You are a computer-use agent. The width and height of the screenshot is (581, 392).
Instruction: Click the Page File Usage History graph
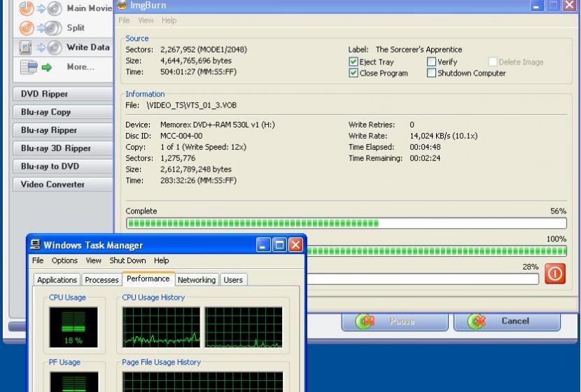coord(203,381)
